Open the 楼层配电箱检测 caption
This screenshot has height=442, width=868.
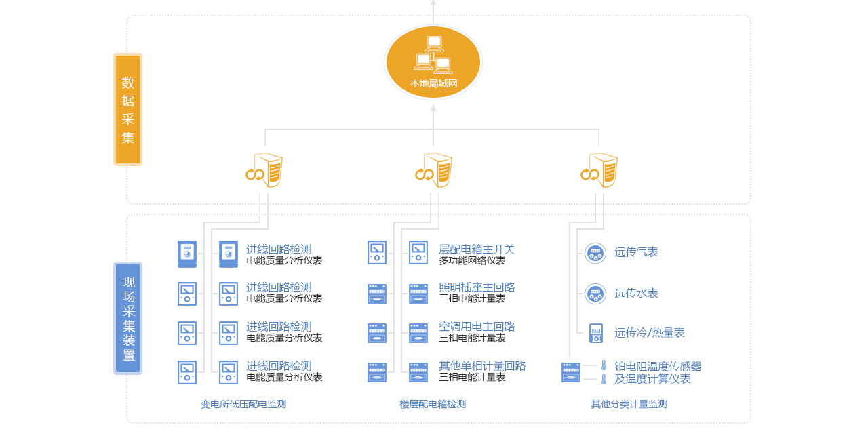(x=433, y=404)
